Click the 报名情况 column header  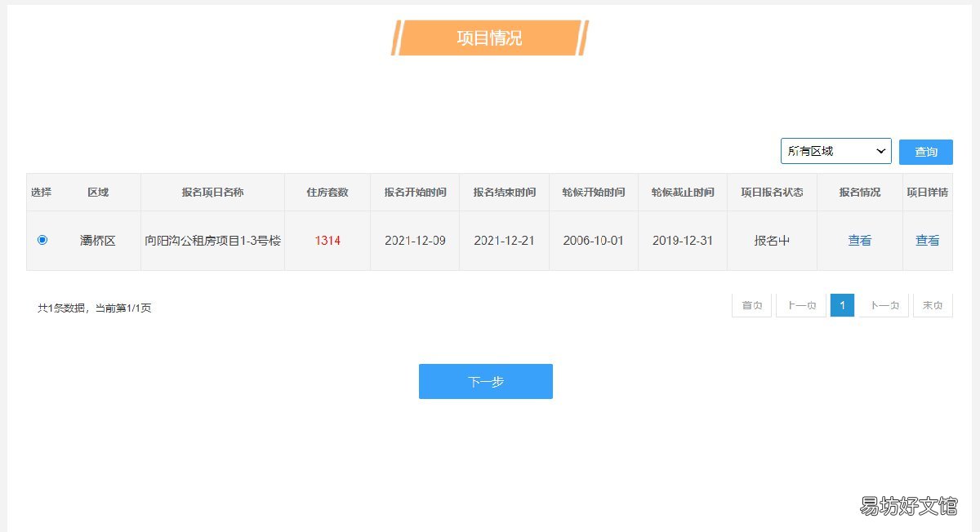click(x=859, y=193)
